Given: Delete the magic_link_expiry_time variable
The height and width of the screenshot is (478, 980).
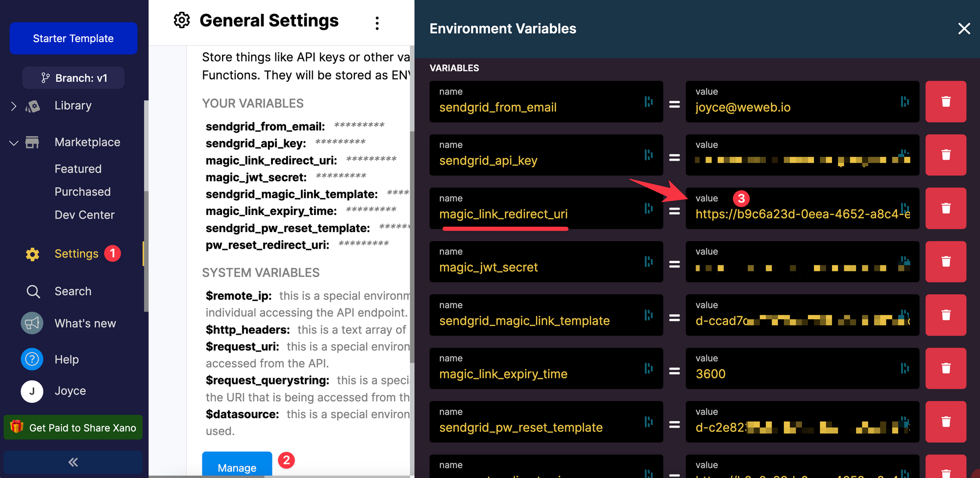Looking at the screenshot, I should tap(946, 368).
